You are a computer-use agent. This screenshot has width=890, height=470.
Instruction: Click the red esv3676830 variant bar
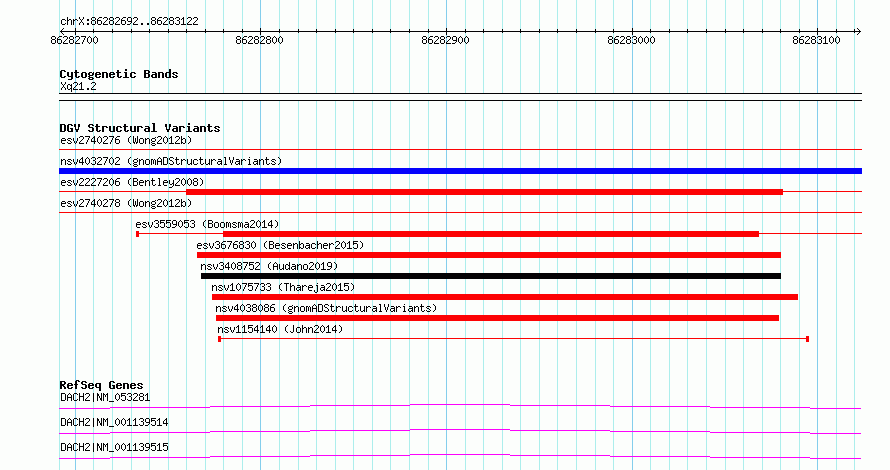[x=489, y=255]
